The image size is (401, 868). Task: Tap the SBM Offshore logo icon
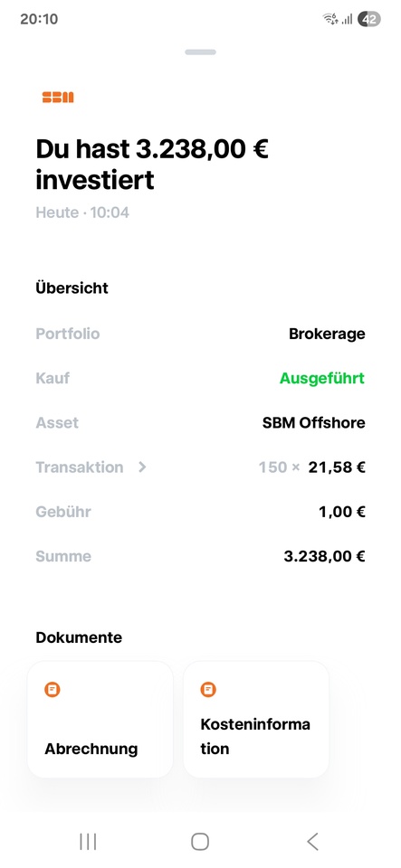click(58, 98)
